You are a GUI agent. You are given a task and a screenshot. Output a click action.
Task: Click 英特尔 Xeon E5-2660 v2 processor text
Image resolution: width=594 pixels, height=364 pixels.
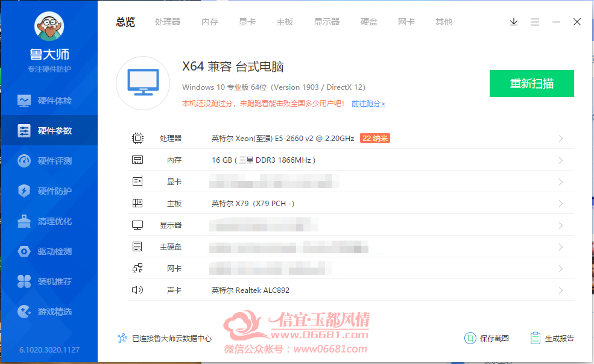(x=283, y=138)
